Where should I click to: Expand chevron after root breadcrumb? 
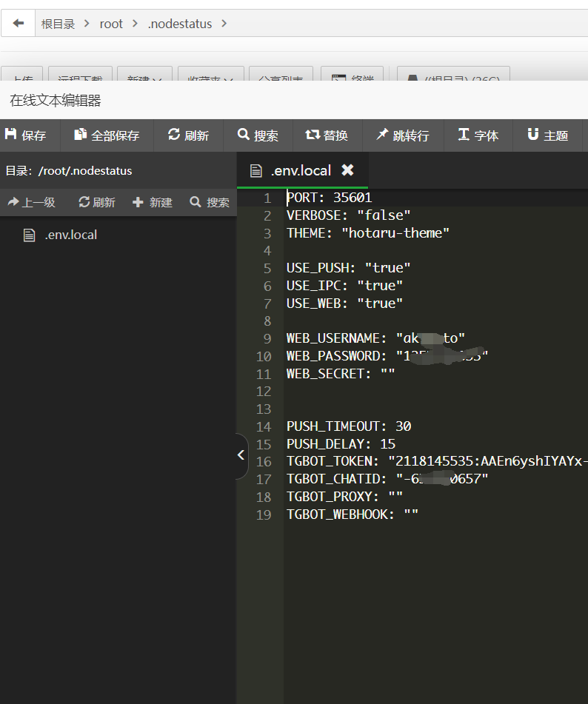click(x=135, y=23)
